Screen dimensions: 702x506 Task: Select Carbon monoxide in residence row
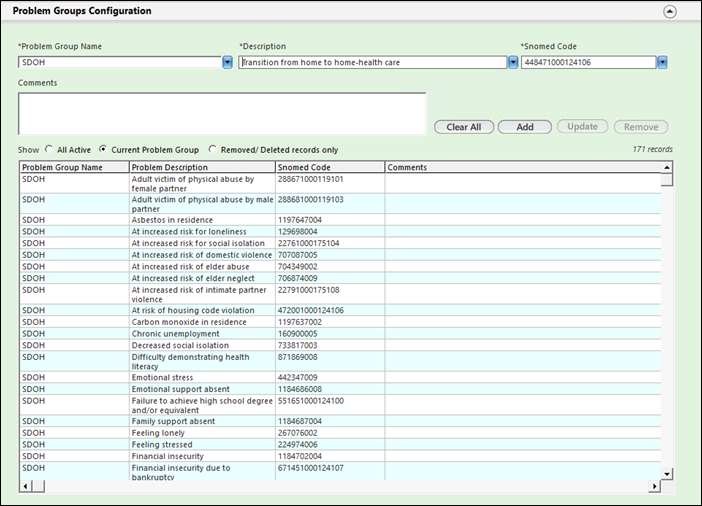(340, 322)
